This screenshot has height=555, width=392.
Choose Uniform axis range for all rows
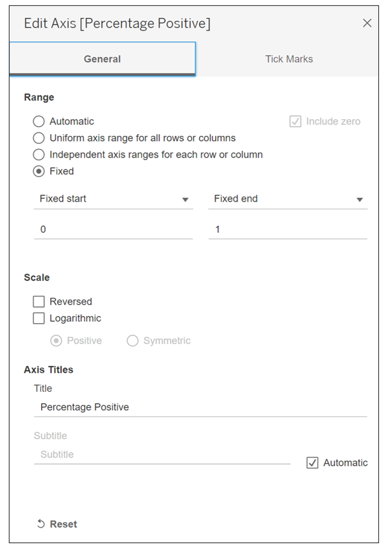39,138
